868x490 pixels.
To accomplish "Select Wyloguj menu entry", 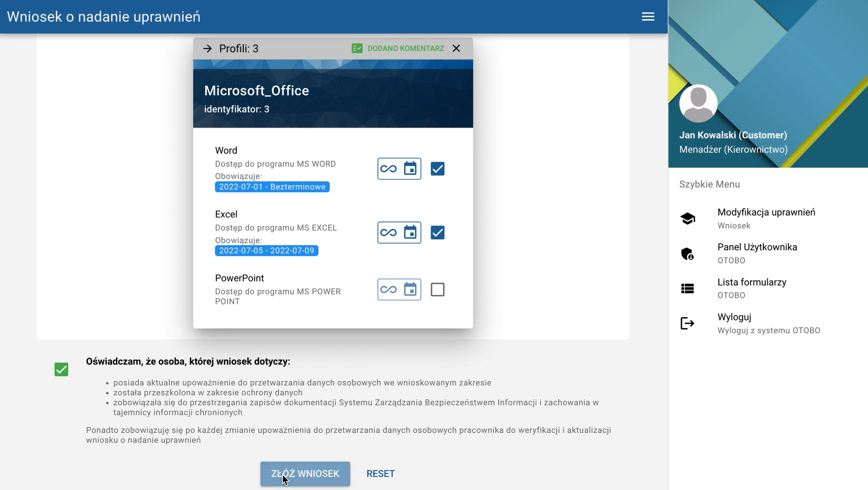I will pos(768,323).
